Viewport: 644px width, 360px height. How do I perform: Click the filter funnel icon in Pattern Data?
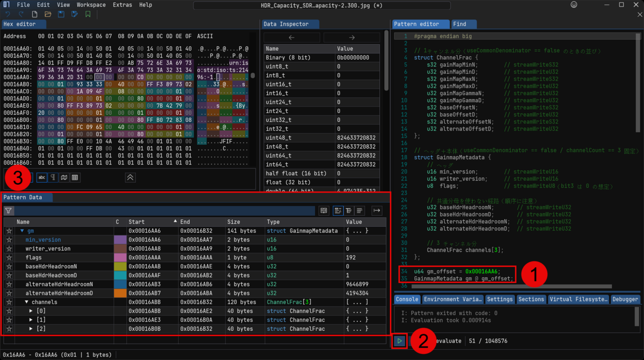coord(8,211)
